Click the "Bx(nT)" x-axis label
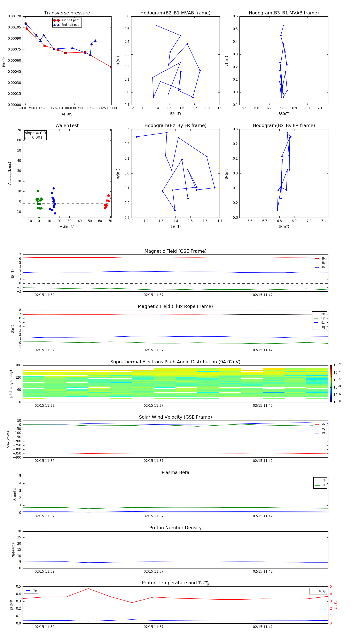Image resolution: width=351 pixels, height=644 pixels. click(284, 227)
